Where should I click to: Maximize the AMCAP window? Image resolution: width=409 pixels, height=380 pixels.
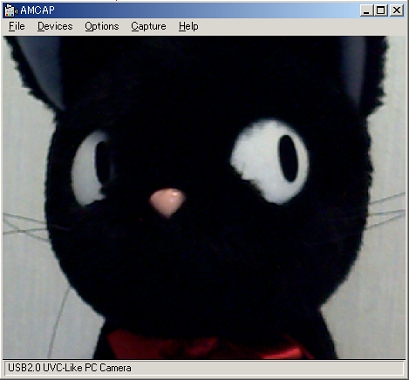(x=381, y=10)
